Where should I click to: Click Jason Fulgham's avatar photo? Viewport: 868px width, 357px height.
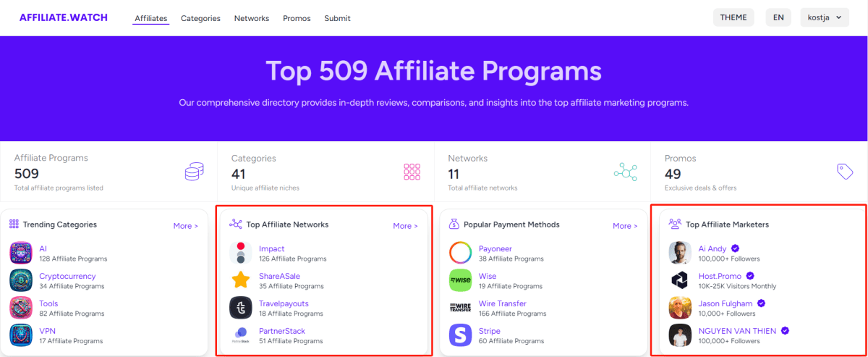pos(681,308)
